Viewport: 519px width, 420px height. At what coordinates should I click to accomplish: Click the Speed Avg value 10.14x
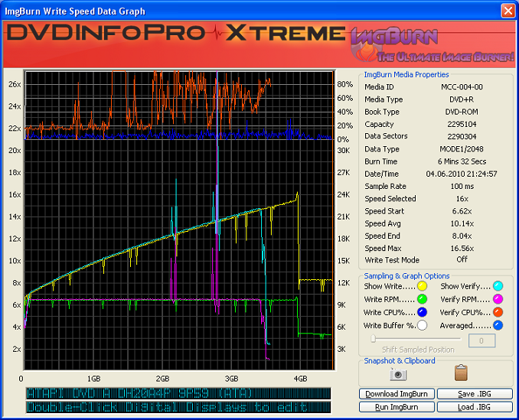pos(462,223)
